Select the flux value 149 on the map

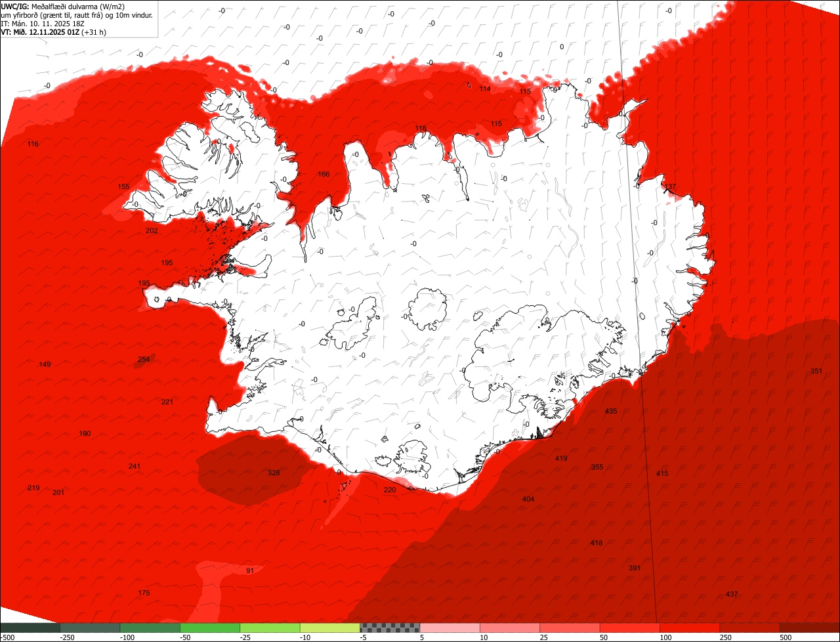[45, 364]
